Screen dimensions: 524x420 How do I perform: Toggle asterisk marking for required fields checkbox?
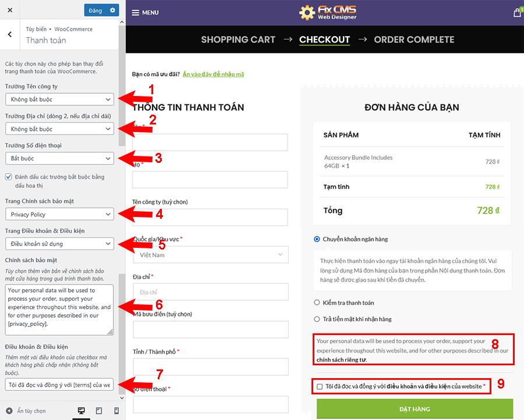click(9, 177)
